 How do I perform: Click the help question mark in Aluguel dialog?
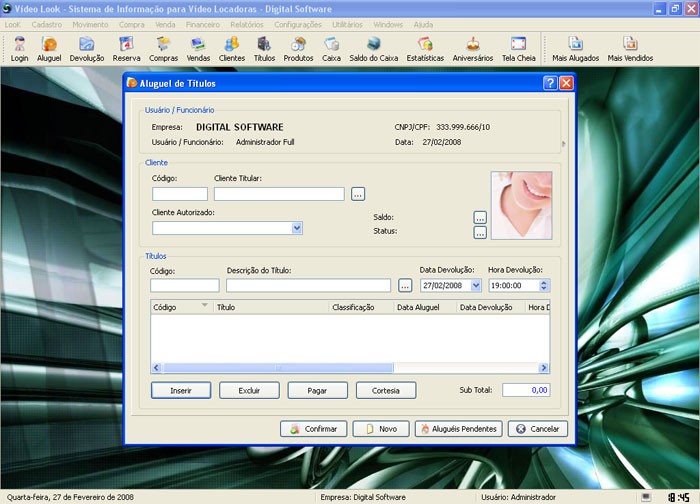(550, 83)
